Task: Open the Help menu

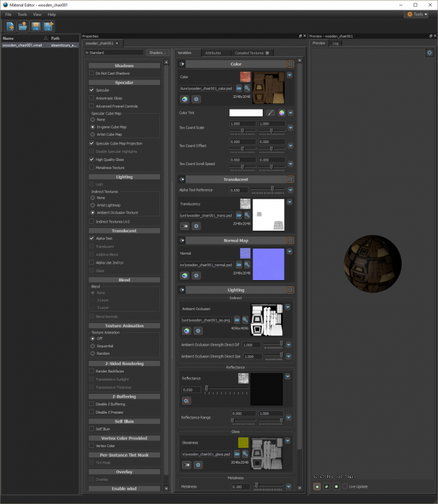Action: coord(52,14)
